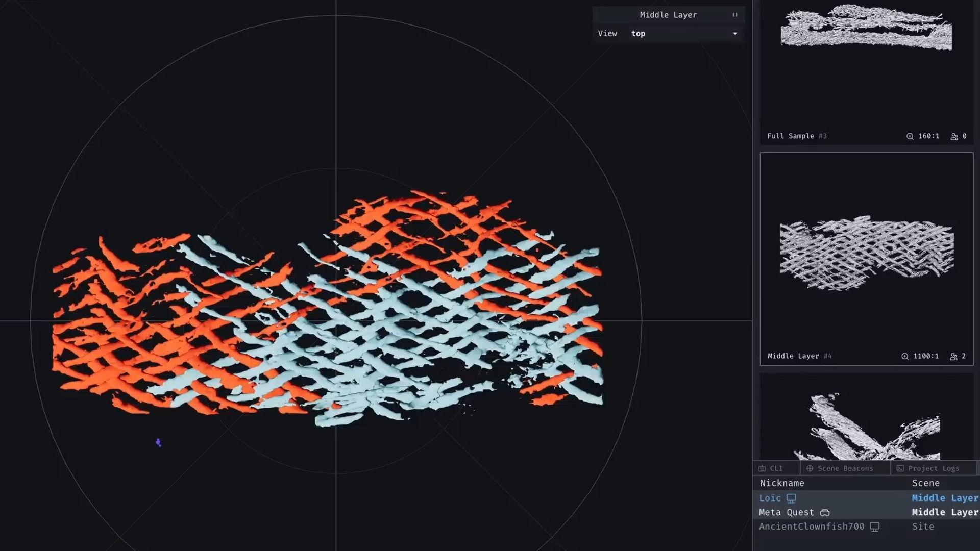
Task: Click monitor icon next to AncientClownfish700
Action: click(x=874, y=527)
